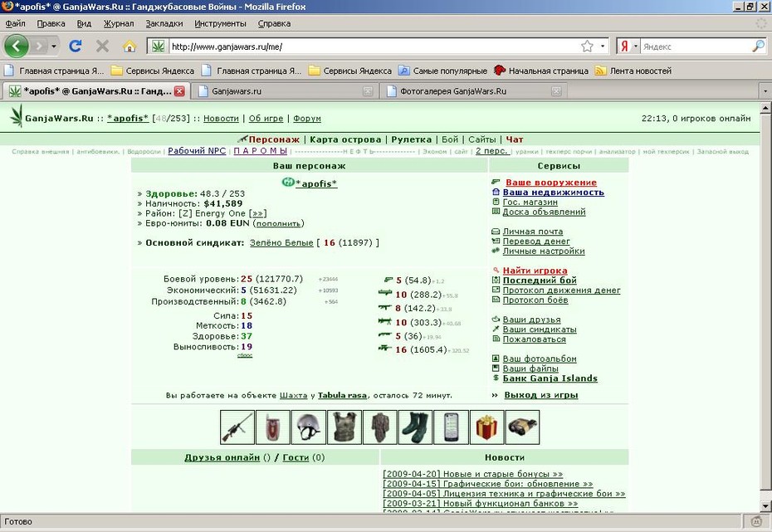This screenshot has width=772, height=532.
Task: Open Карта острова page
Action: 345,139
